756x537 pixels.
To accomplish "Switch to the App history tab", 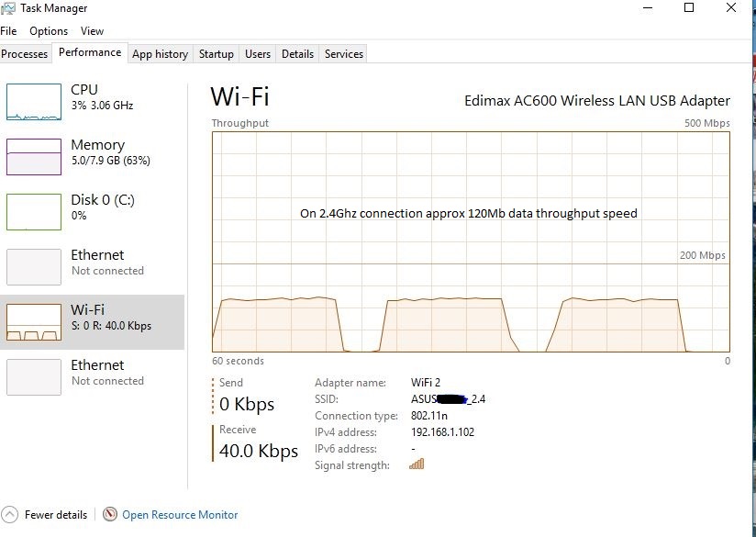I will pyautogui.click(x=160, y=54).
